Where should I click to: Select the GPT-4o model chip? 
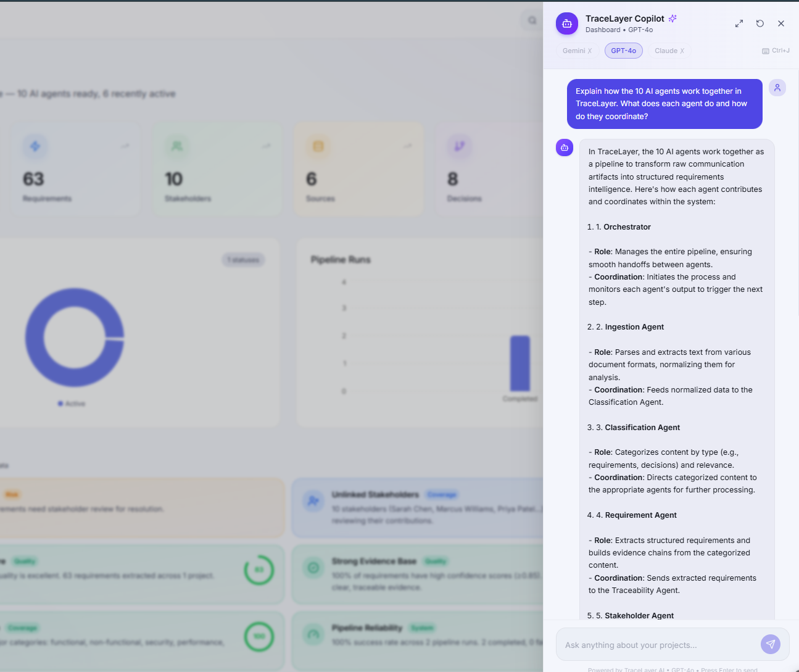click(623, 51)
